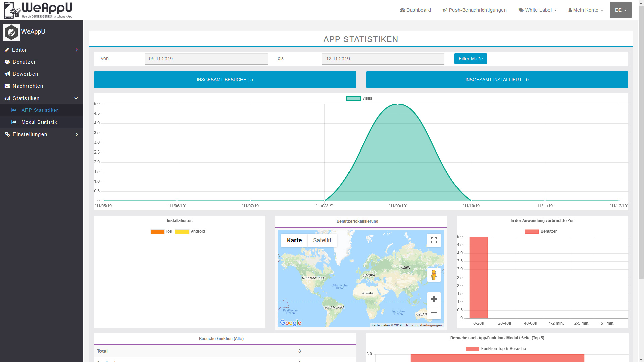
Task: Select APP Statistiken in sidebar
Action: coord(42,110)
